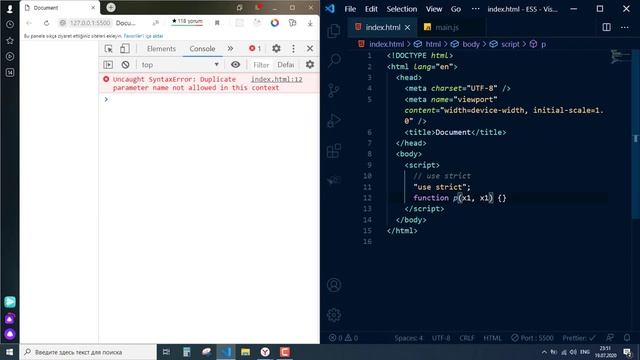Open index.html breadcrumb in VS Code
The height and width of the screenshot is (360, 640).
(386, 44)
